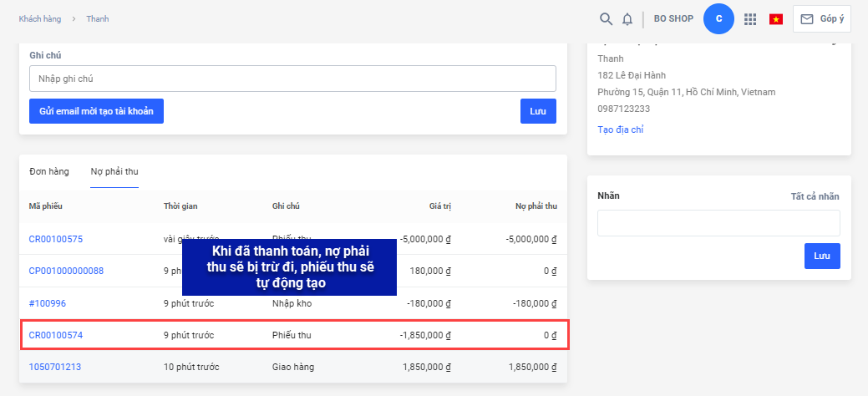Switch to the Đơn hàng tab
Screen dimensions: 868x396
click(x=49, y=172)
